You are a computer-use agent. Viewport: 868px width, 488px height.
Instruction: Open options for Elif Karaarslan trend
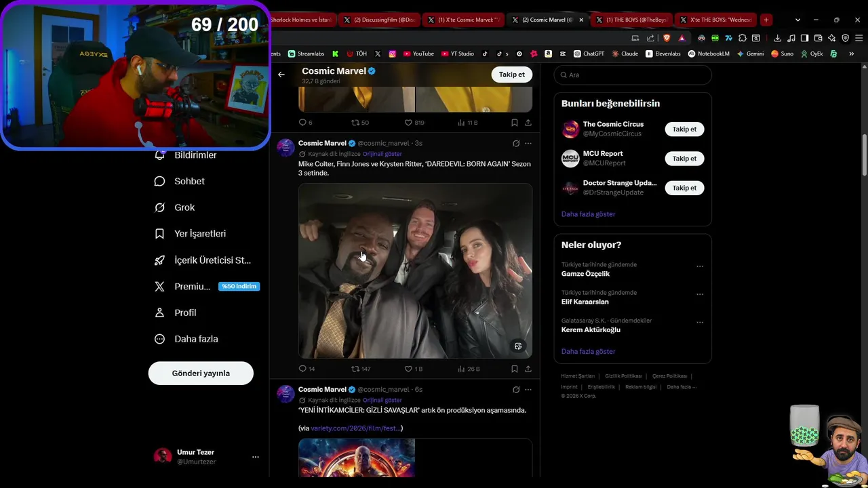pyautogui.click(x=700, y=294)
